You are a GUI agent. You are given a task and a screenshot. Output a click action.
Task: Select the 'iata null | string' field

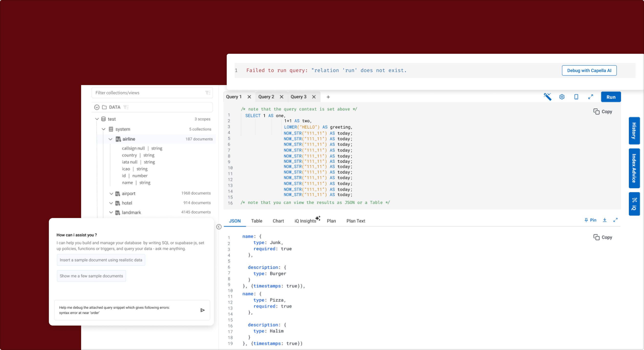click(x=138, y=162)
